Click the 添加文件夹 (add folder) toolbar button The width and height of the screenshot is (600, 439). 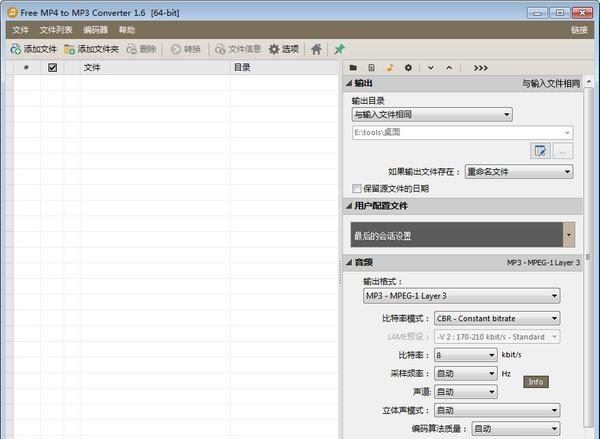(91, 49)
